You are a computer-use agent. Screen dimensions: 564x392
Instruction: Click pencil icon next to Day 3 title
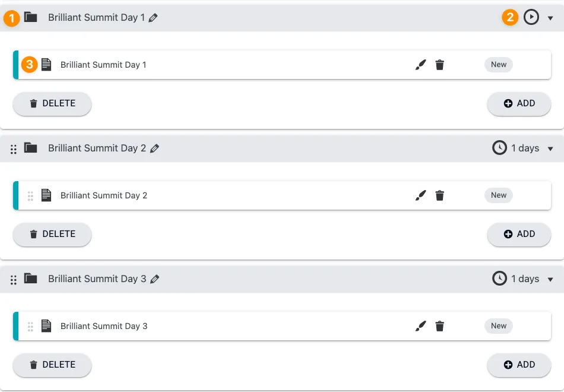coord(154,279)
